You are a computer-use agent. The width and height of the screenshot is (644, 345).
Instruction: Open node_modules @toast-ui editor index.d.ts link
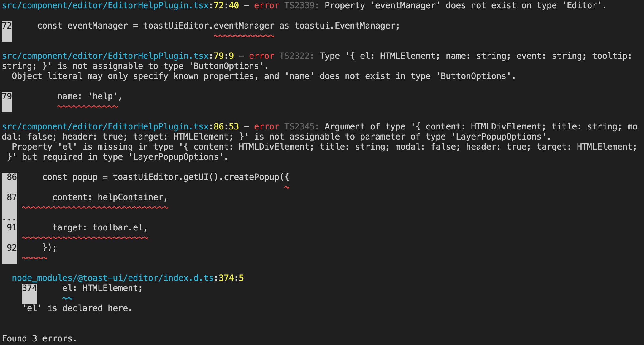(x=113, y=278)
